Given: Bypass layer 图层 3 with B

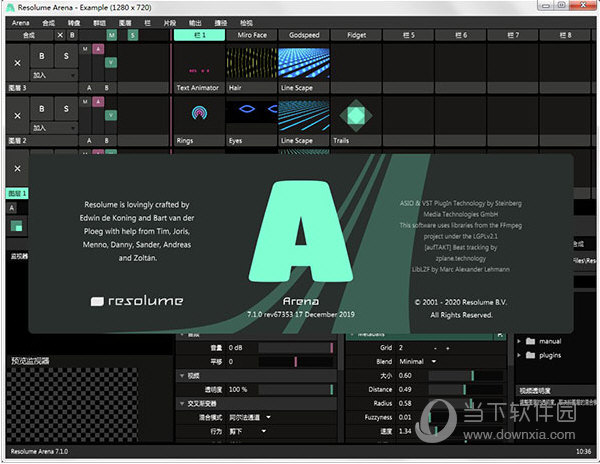Looking at the screenshot, I should pyautogui.click(x=42, y=56).
